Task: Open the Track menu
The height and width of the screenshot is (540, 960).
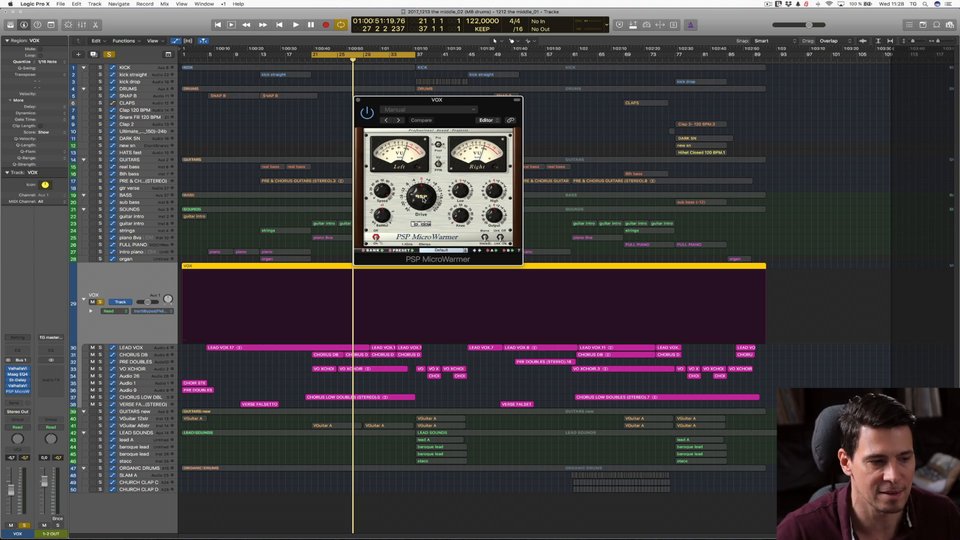Action: click(x=94, y=4)
